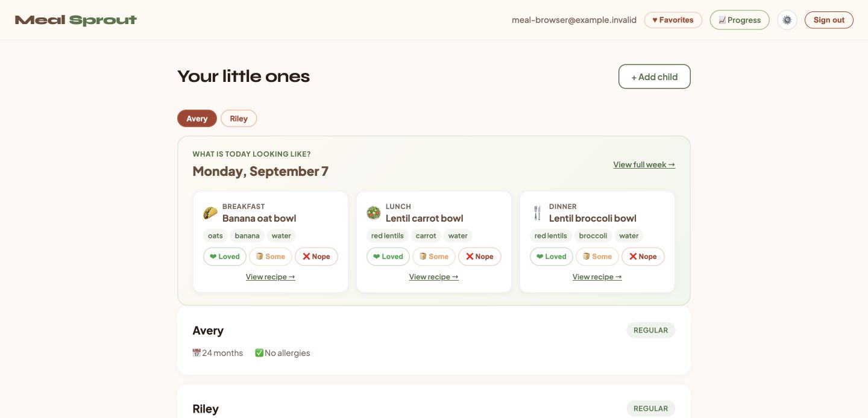Open Favorites page
868x418 pixels.
(673, 20)
